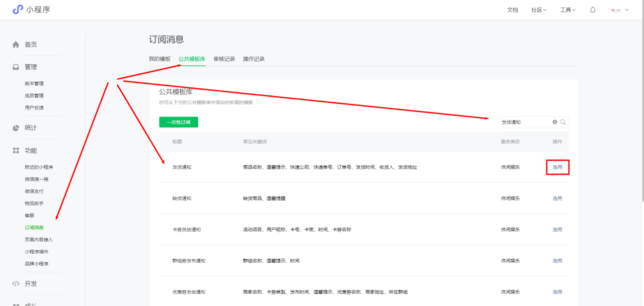
Task: Click the 功能 grid icon in sidebar
Action: [16, 151]
